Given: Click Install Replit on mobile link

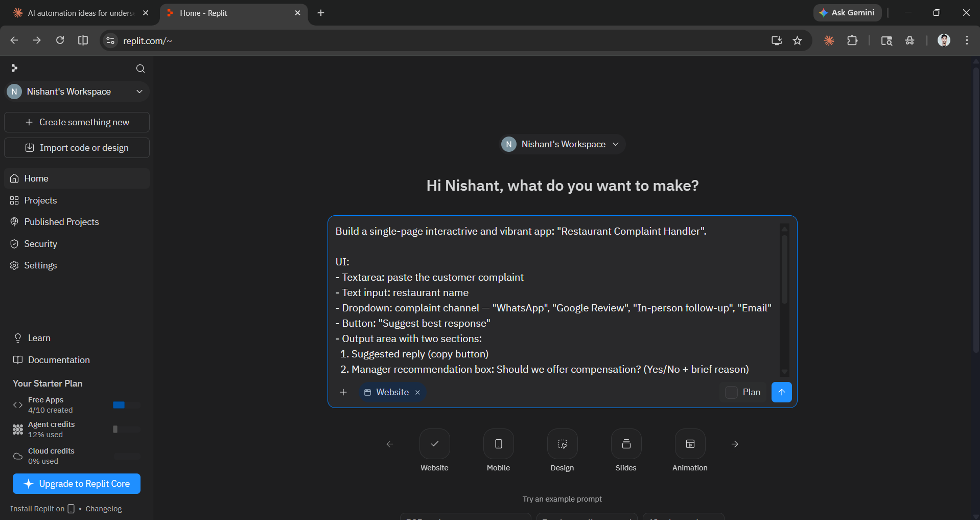Looking at the screenshot, I should 42,509.
